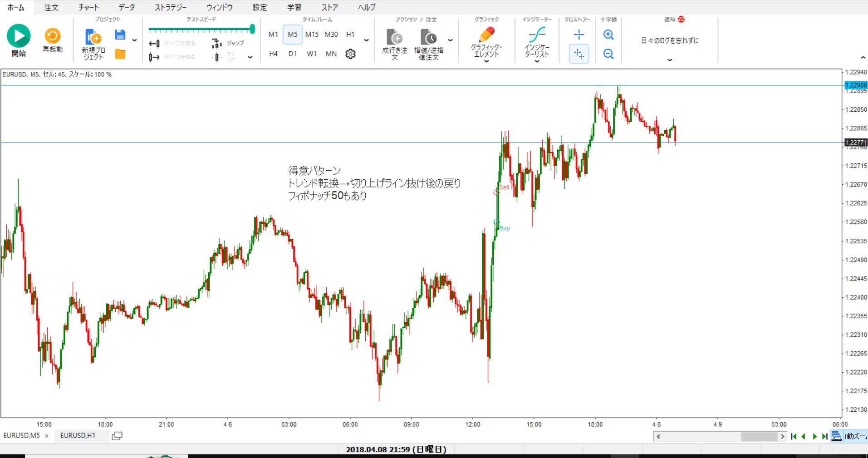Viewport: 868px width, 458px height.
Task: Open the ストラテジー menu tab
Action: click(170, 7)
